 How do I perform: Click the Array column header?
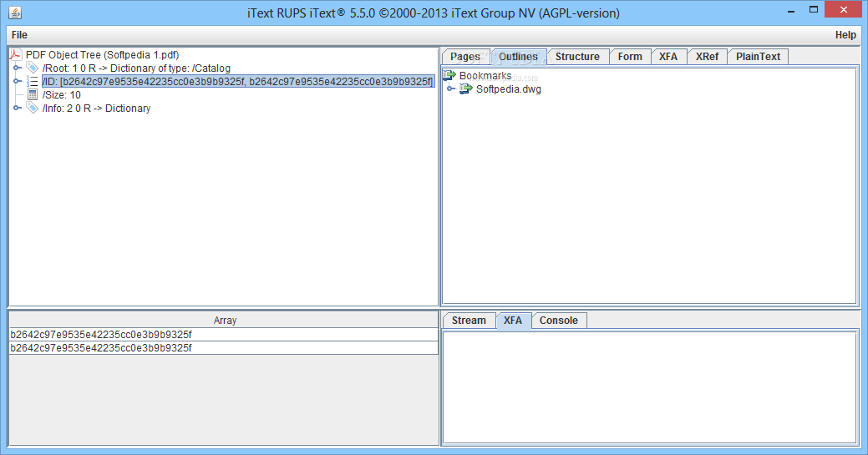click(224, 320)
